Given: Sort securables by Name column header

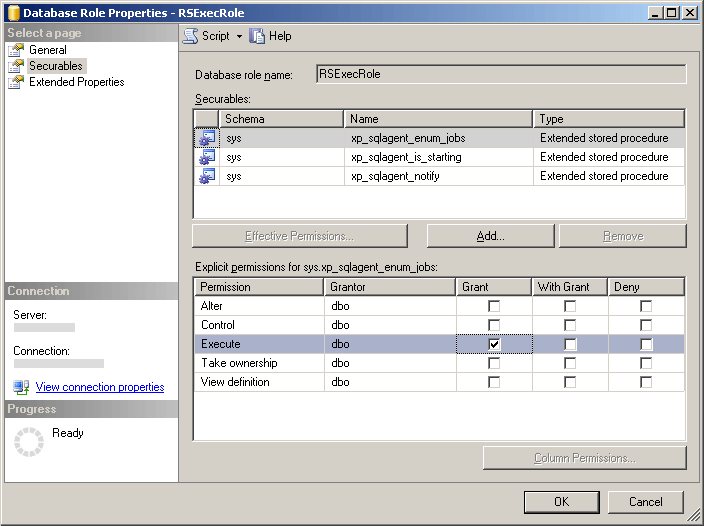Looking at the screenshot, I should (438, 119).
